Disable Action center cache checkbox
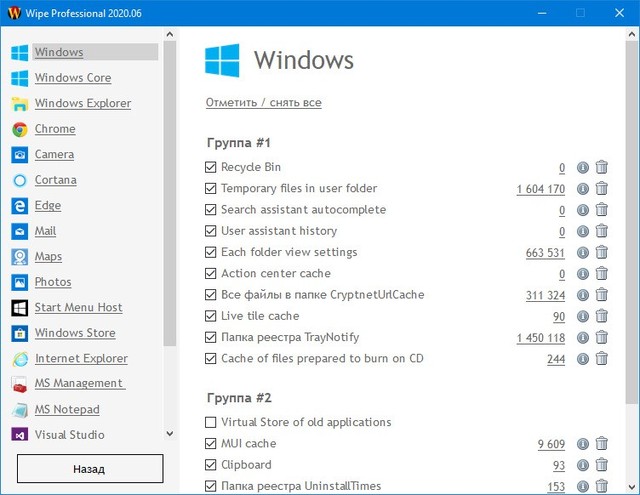The image size is (640, 495). click(x=210, y=274)
